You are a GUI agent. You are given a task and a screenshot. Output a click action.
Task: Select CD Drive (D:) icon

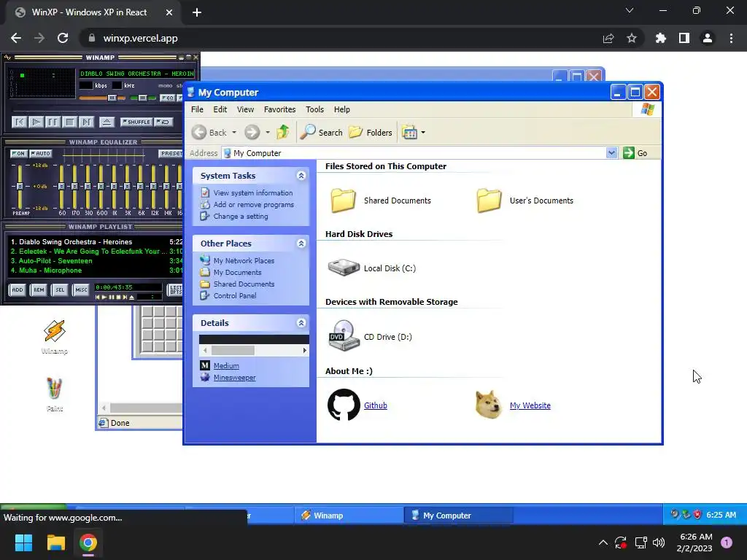pyautogui.click(x=344, y=335)
